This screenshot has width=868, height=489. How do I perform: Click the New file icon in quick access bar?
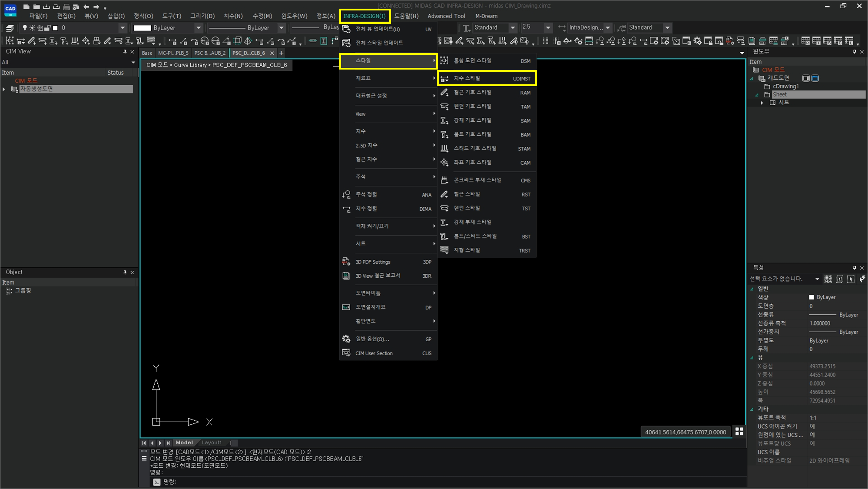(27, 7)
